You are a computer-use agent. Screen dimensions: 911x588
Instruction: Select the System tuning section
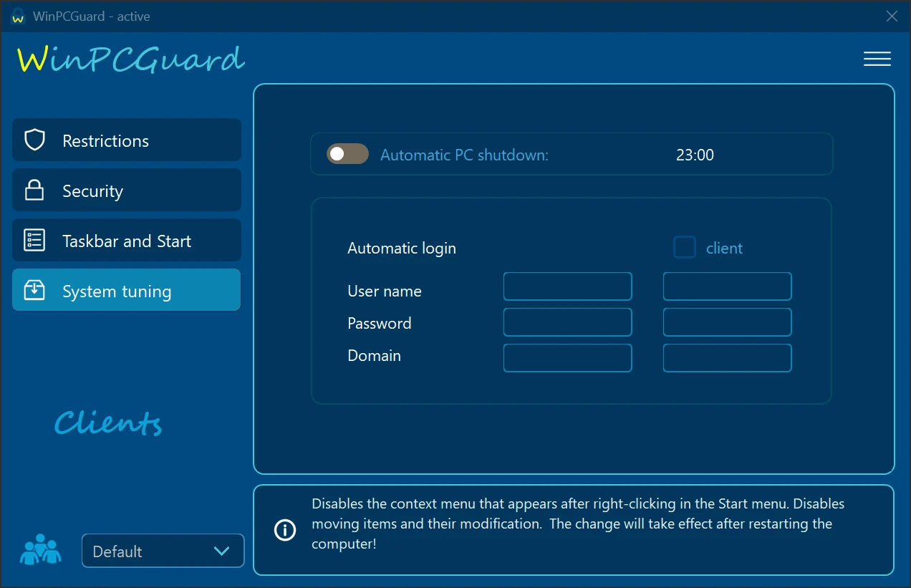tap(127, 290)
